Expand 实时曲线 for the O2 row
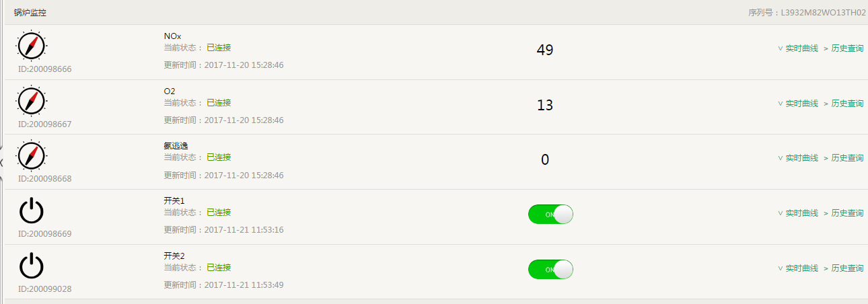This screenshot has width=868, height=304. 798,104
